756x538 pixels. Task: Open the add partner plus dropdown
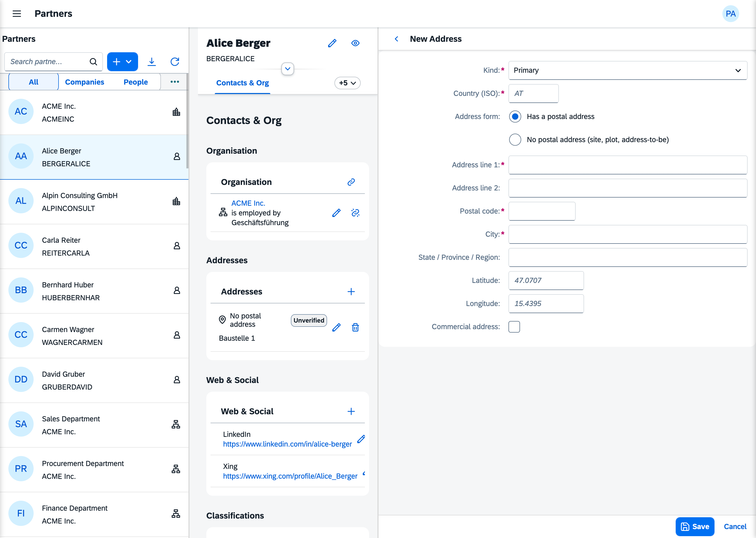(123, 62)
